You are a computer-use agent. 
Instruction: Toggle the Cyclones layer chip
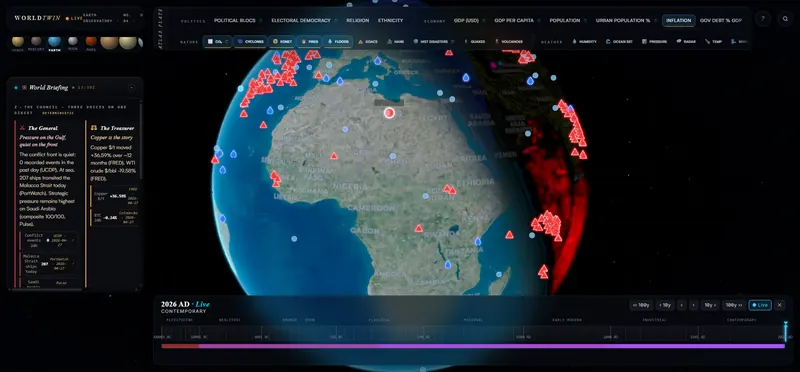(x=251, y=41)
